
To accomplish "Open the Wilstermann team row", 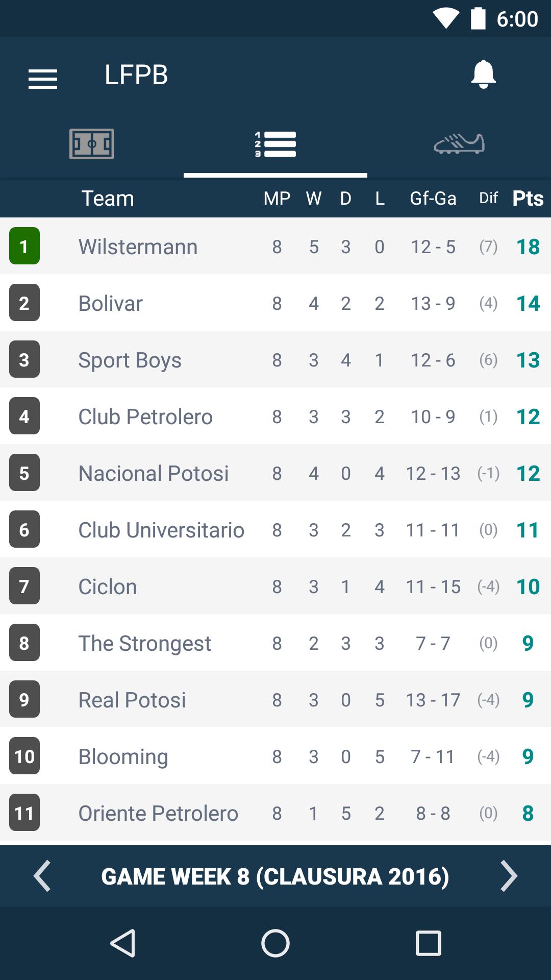I will [x=275, y=246].
